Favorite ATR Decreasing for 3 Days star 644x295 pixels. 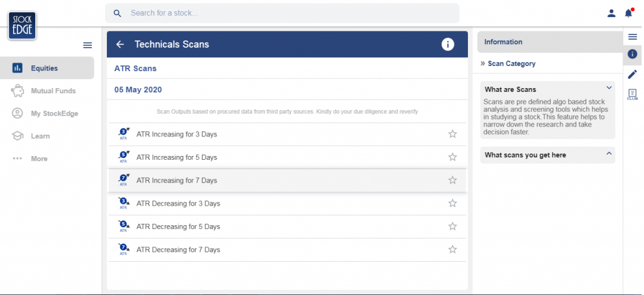click(x=453, y=203)
